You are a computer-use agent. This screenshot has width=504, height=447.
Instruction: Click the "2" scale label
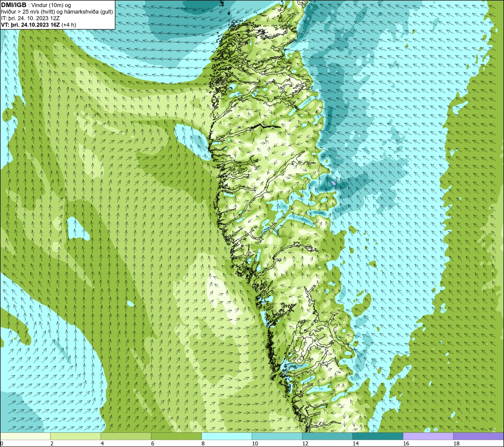52,443
